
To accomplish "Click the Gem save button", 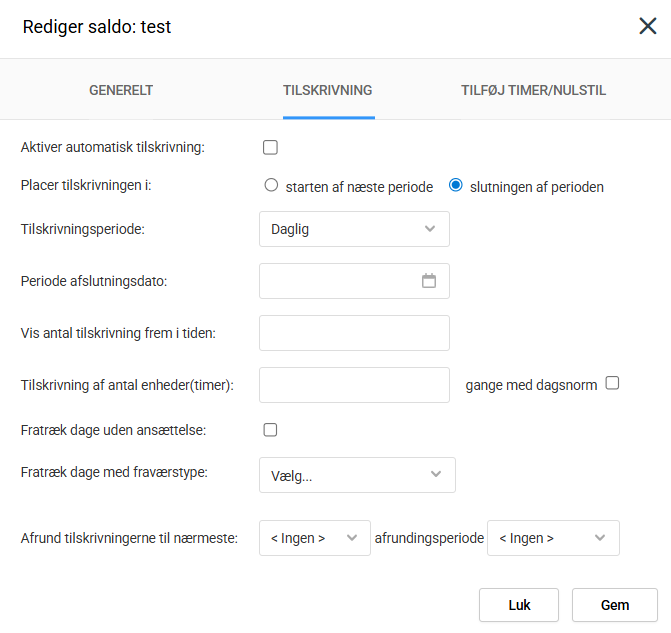I will point(614,605).
